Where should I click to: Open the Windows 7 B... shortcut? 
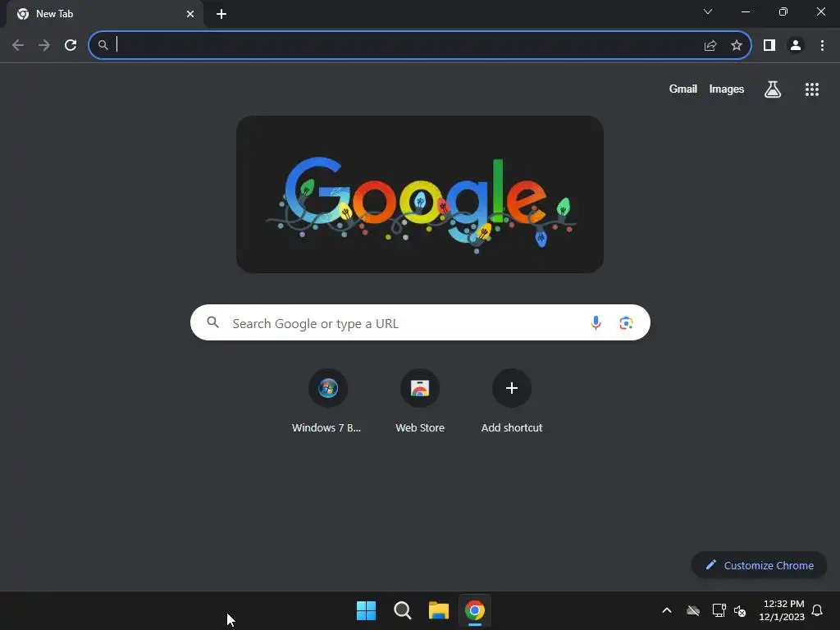point(327,401)
